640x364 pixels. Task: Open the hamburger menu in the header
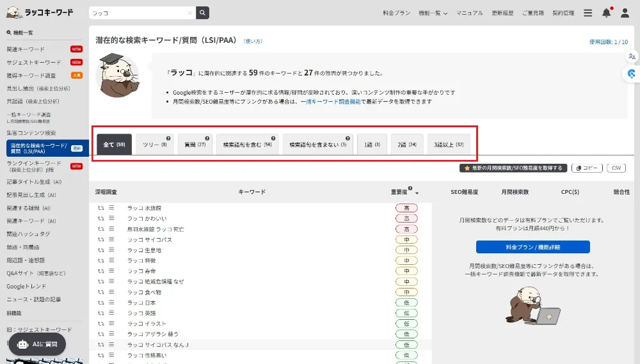[588, 13]
